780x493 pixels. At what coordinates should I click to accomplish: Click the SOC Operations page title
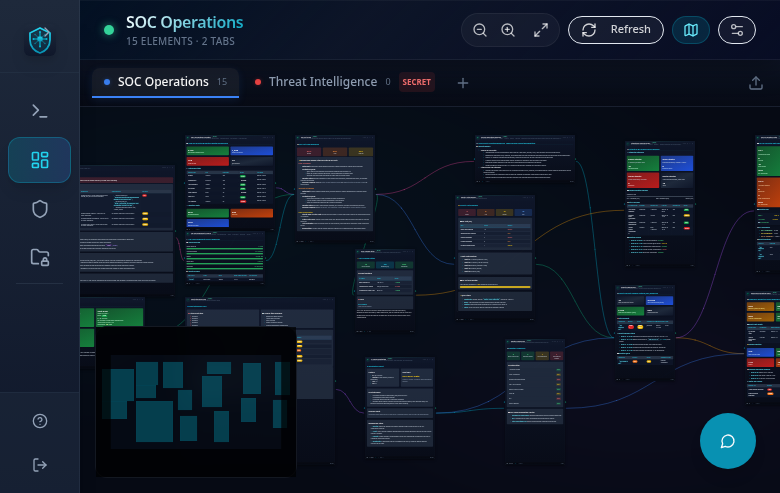point(185,22)
